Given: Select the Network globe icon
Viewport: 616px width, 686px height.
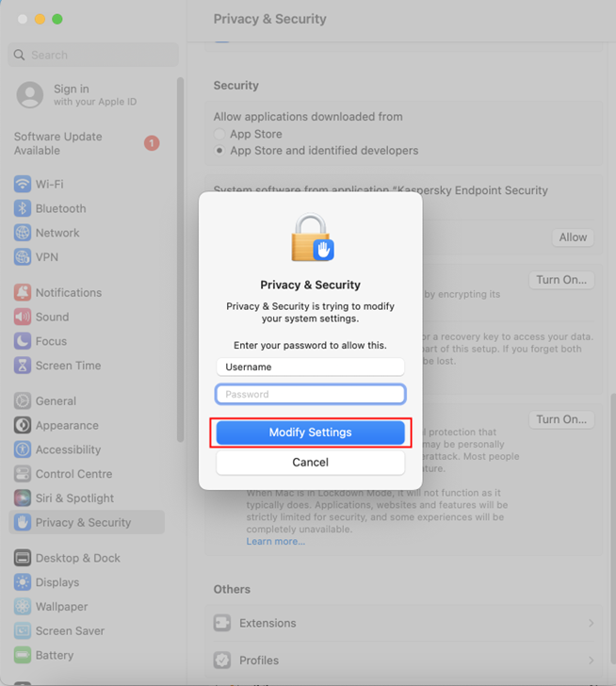Looking at the screenshot, I should tap(23, 233).
